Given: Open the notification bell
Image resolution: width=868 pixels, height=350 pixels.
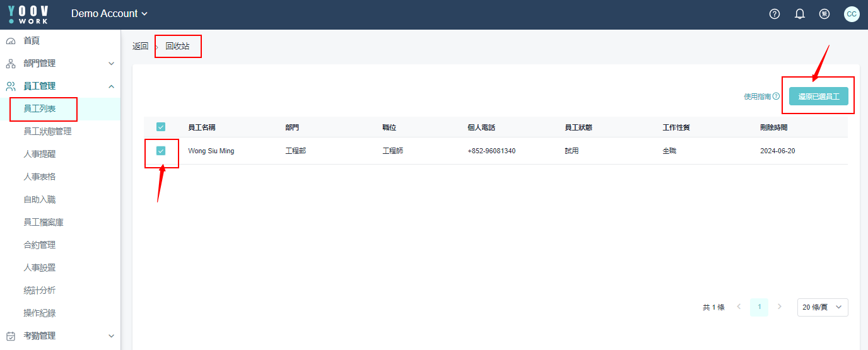Looking at the screenshot, I should [x=800, y=14].
